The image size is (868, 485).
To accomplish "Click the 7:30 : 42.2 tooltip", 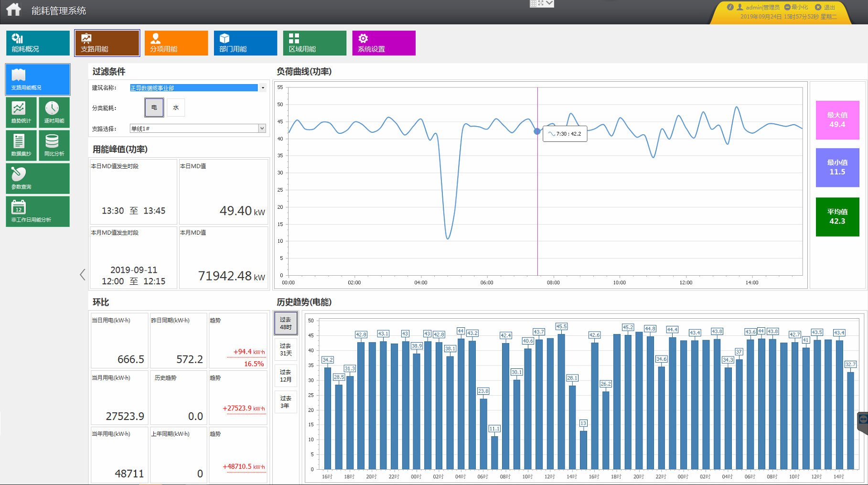I will coord(565,134).
